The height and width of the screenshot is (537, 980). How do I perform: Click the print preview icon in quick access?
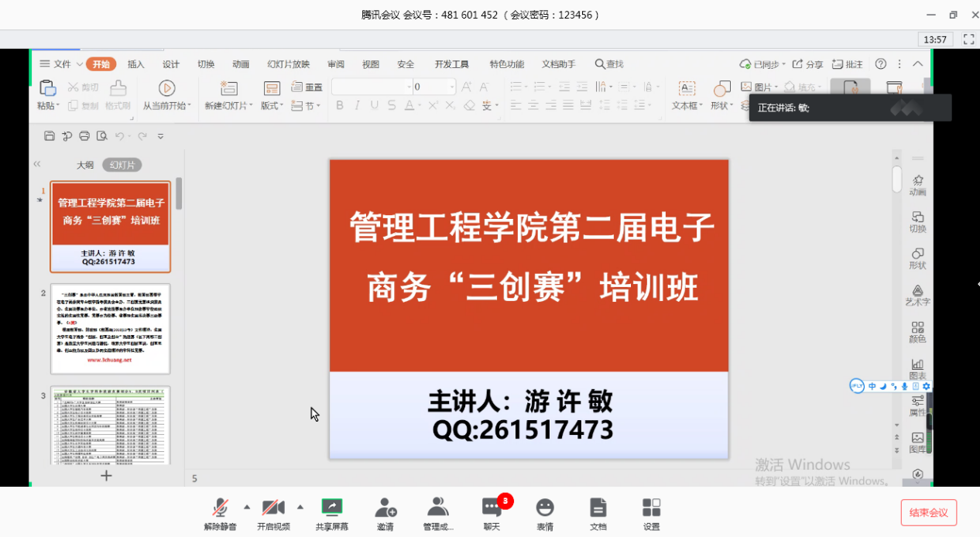point(102,136)
